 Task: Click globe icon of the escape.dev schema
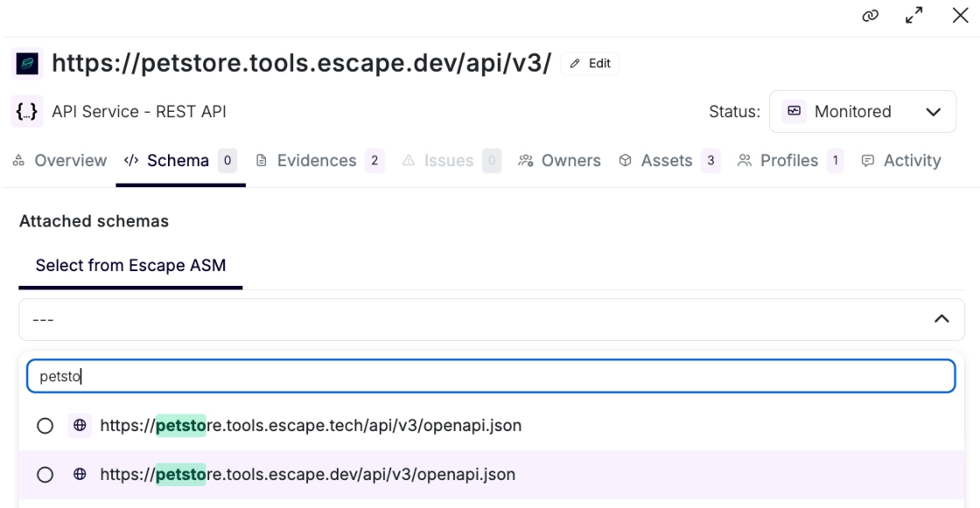80,474
